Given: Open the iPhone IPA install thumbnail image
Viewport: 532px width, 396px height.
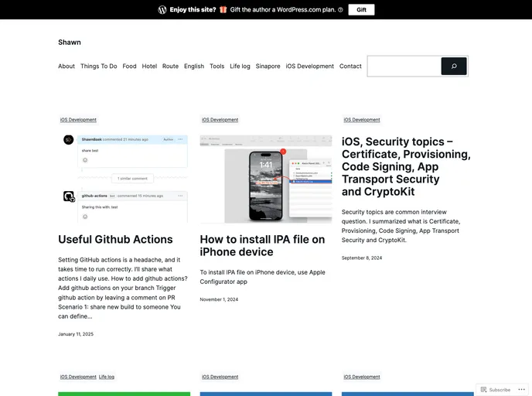Looking at the screenshot, I should coord(266,179).
